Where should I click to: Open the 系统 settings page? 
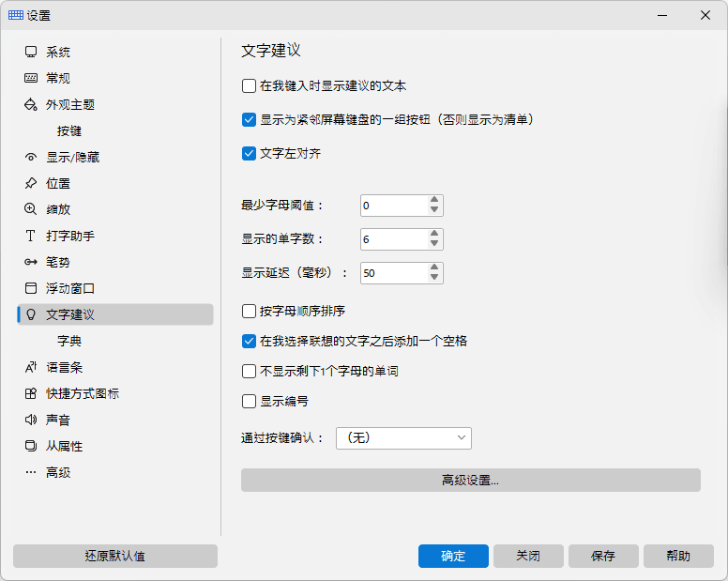tap(115, 52)
